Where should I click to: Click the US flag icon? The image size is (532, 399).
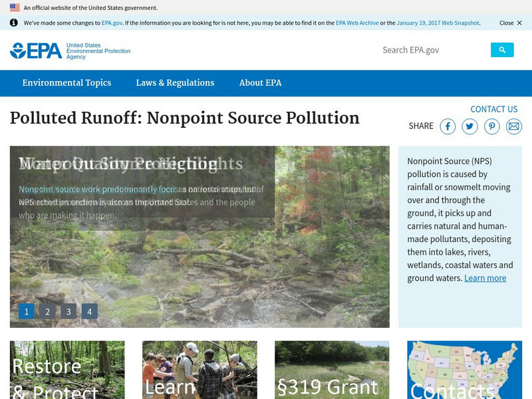point(15,7)
